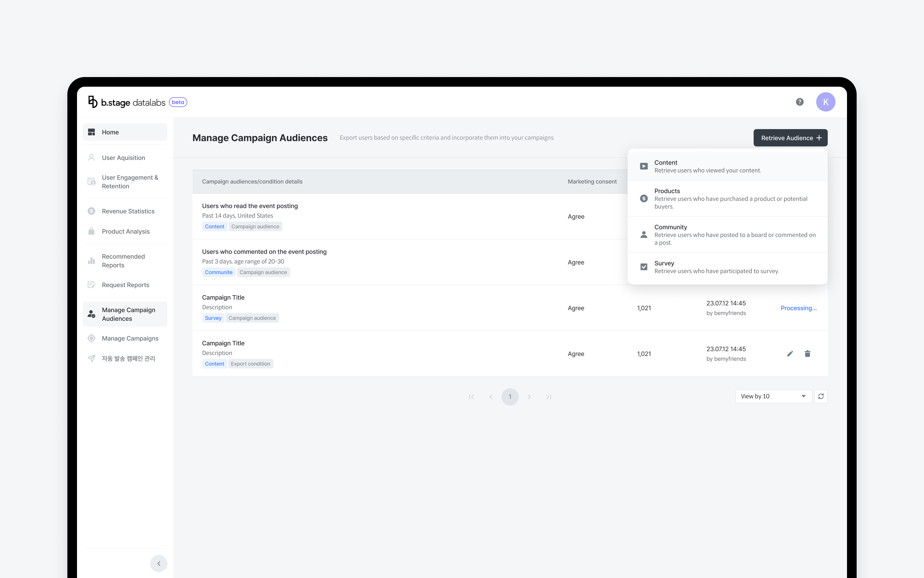Click the Revenue Statistics dollar icon
This screenshot has width=924, height=578.
tap(91, 211)
